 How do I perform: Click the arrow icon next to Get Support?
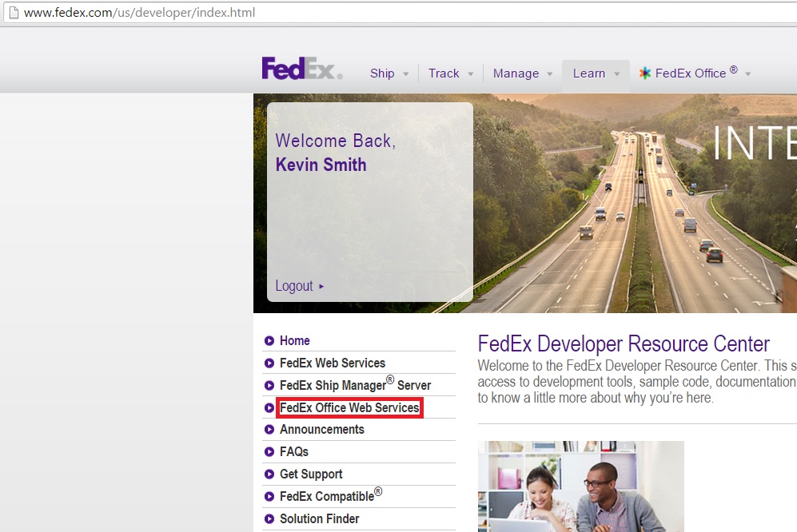coord(269,474)
